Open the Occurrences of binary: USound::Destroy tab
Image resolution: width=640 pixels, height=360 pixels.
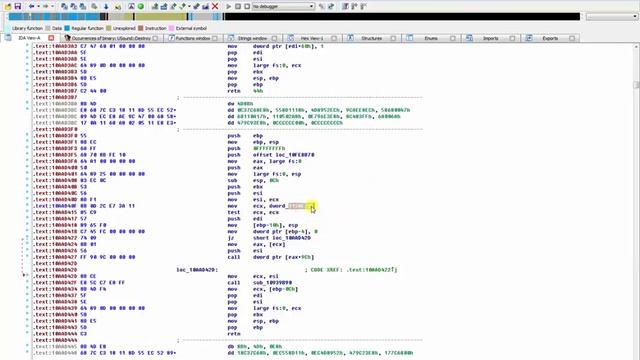[x=111, y=38]
